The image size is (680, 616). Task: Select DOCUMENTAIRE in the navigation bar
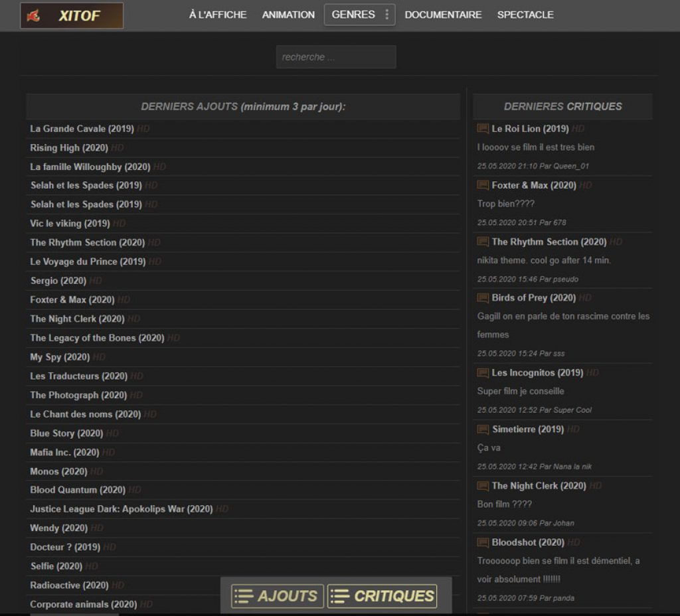(x=443, y=15)
